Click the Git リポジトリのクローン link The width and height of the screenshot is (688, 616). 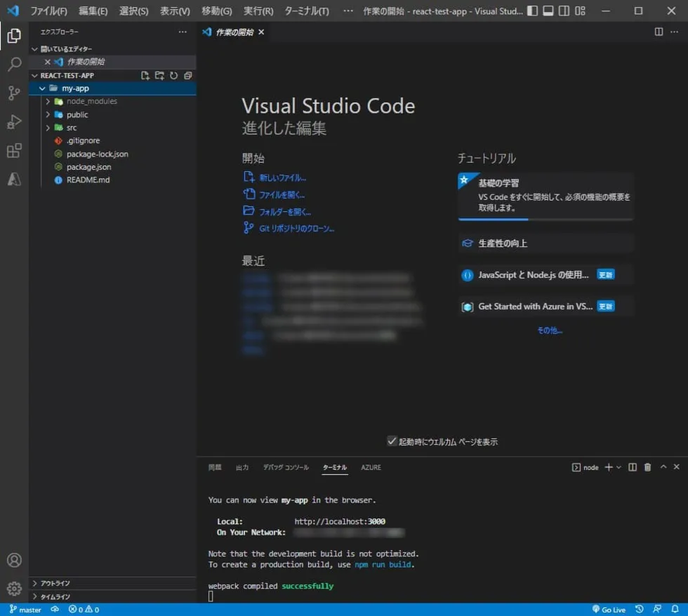[x=296, y=228]
